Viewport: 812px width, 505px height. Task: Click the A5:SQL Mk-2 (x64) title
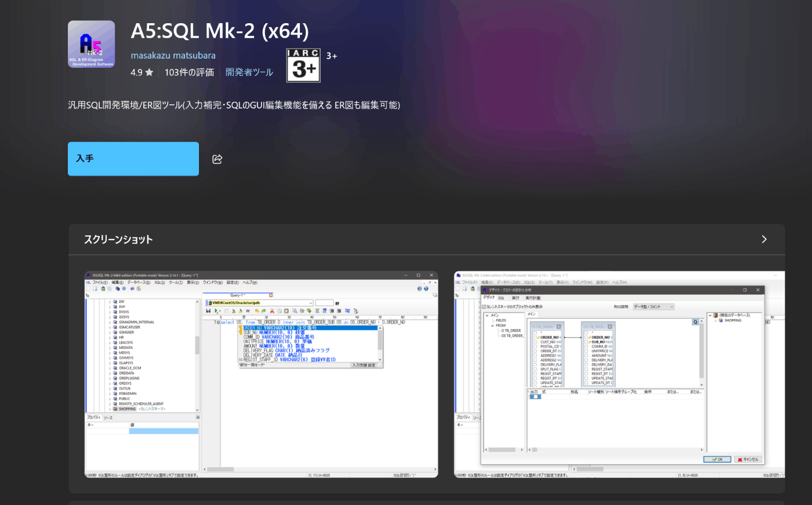point(220,31)
